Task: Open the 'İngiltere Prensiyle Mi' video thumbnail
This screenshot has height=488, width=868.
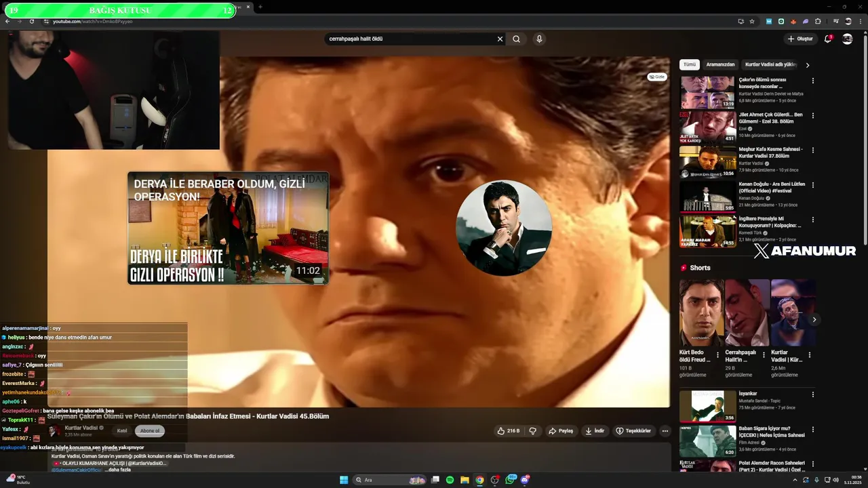Action: tap(707, 231)
